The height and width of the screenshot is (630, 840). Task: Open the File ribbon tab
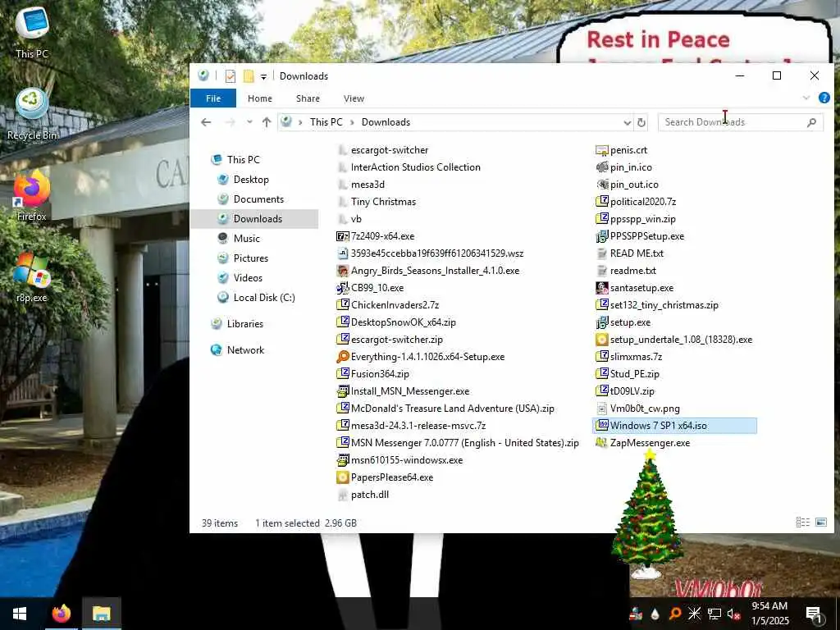(213, 98)
